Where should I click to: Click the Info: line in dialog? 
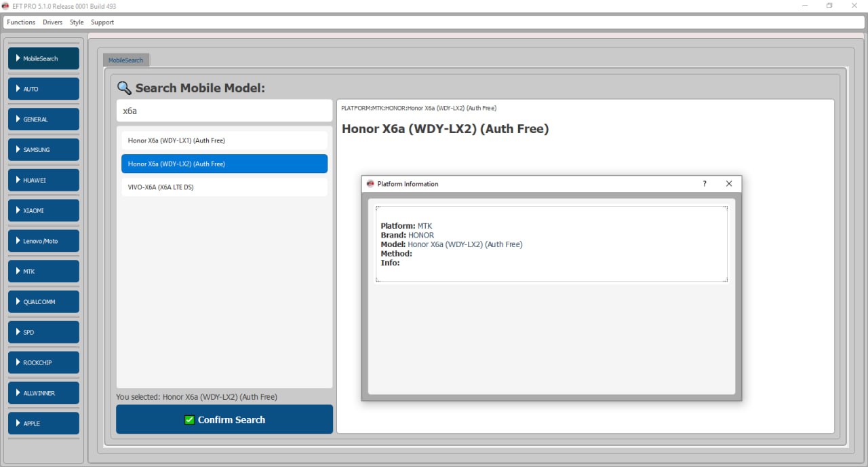tap(391, 263)
